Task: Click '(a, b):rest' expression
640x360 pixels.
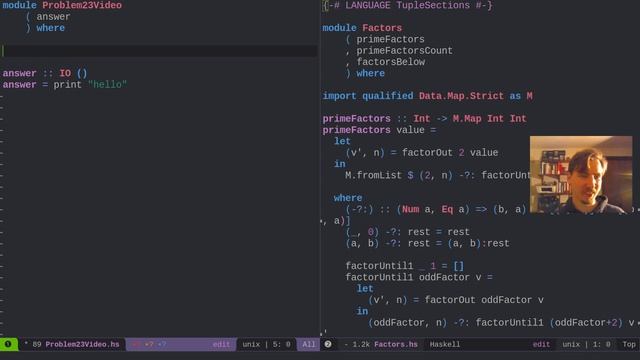Action: pos(478,243)
